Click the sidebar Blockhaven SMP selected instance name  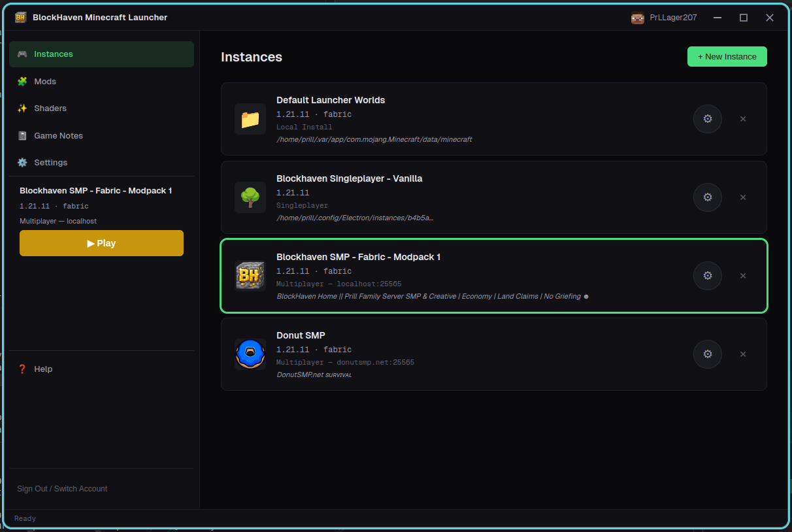pos(96,191)
